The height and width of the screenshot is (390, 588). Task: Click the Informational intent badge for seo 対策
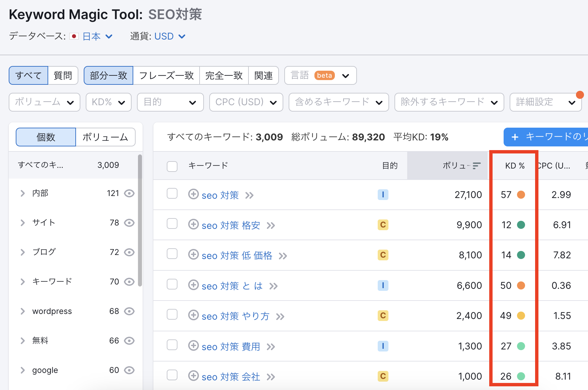383,195
